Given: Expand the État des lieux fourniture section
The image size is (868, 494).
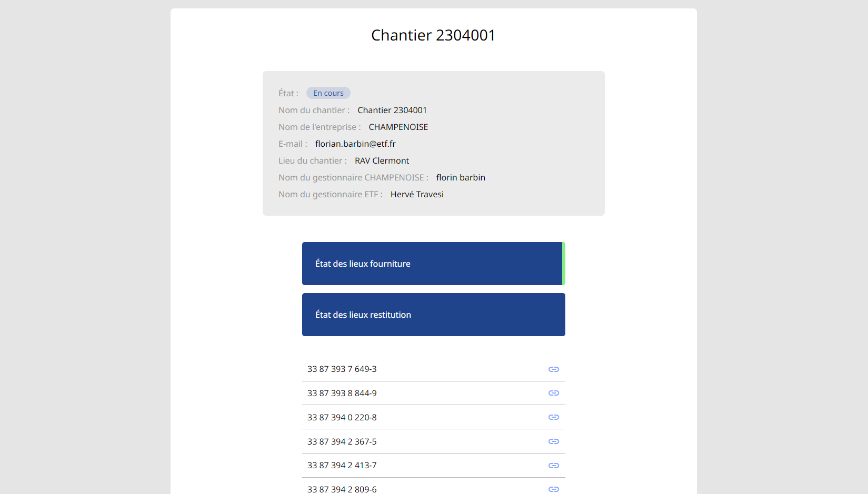Looking at the screenshot, I should [433, 264].
